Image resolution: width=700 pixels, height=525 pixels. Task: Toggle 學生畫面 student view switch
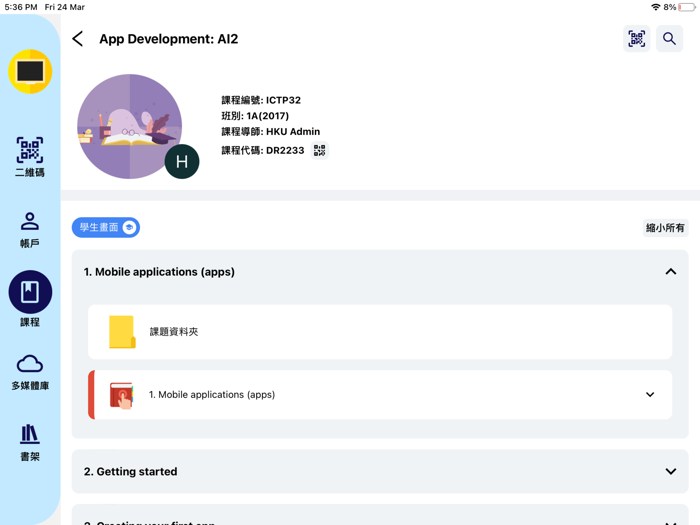point(106,228)
